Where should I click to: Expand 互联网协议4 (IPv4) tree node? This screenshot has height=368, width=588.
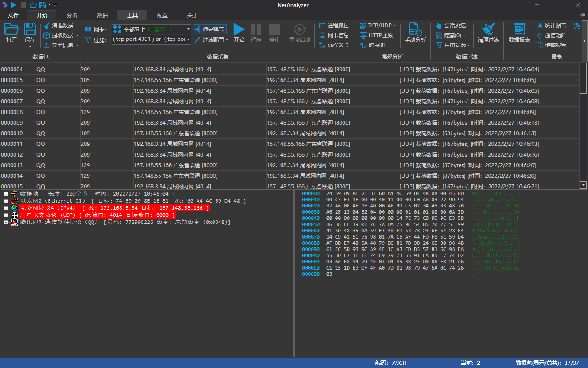point(6,208)
